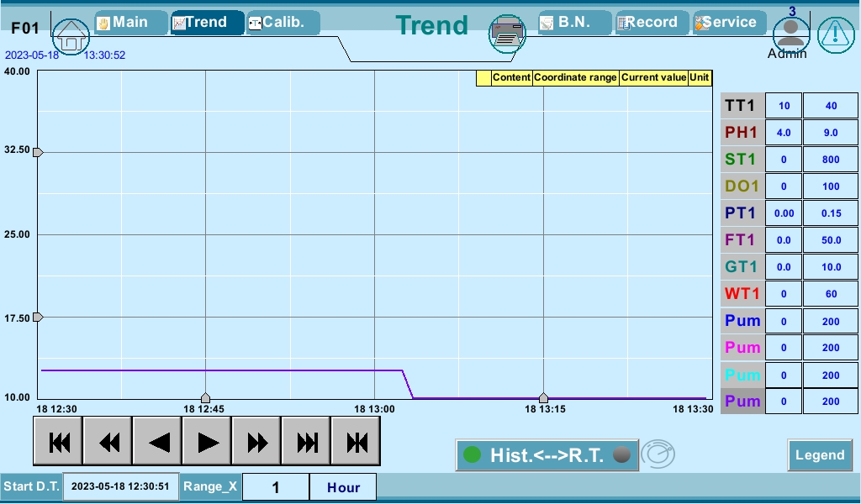Jump to the first trend record

pyautogui.click(x=58, y=441)
